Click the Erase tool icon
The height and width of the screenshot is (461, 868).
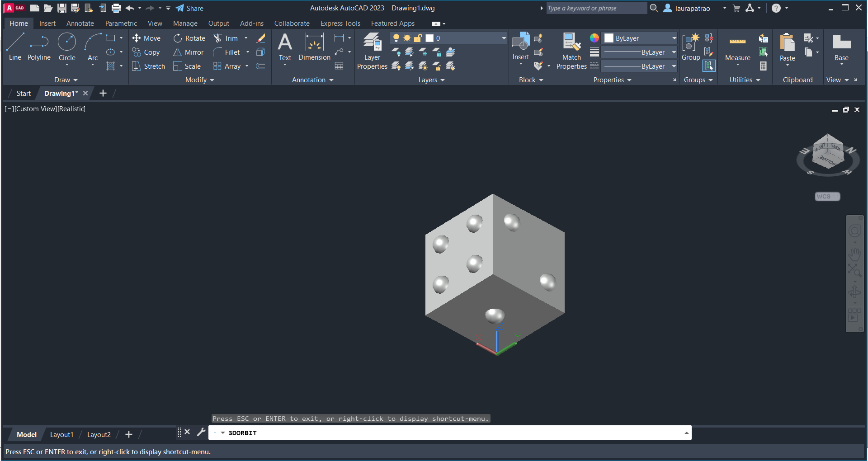260,38
